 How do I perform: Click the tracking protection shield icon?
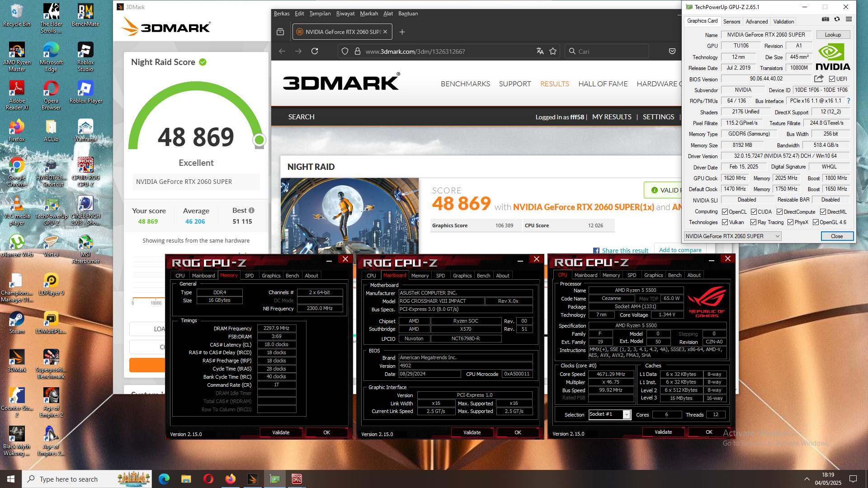click(345, 52)
